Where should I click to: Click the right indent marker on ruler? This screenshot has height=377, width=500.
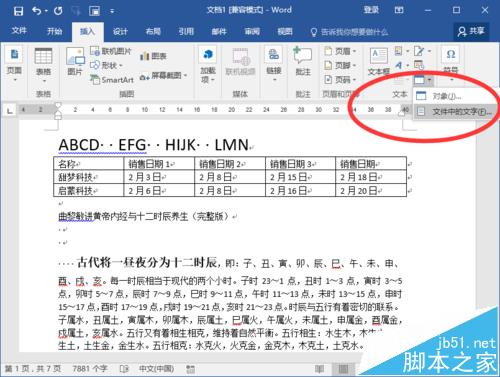tap(402, 113)
